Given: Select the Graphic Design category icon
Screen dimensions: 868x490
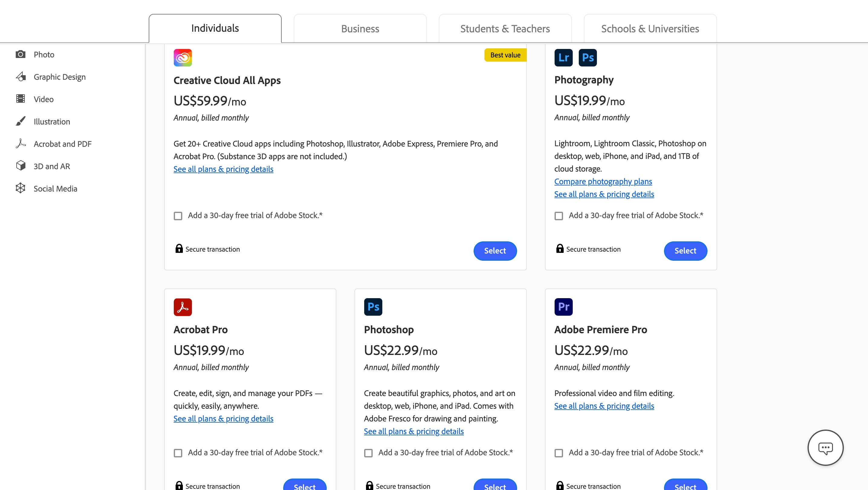Looking at the screenshot, I should pyautogui.click(x=21, y=76).
